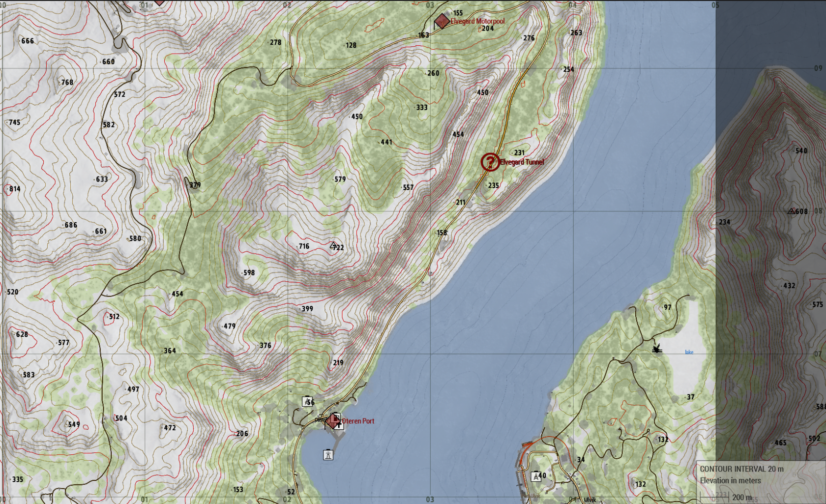Click the summit triangle at elevation 722
Image resolution: width=826 pixels, height=504 pixels.
(x=333, y=244)
